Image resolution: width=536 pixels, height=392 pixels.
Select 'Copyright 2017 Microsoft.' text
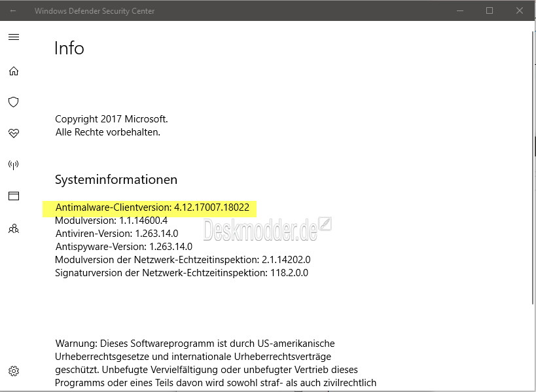pos(111,119)
